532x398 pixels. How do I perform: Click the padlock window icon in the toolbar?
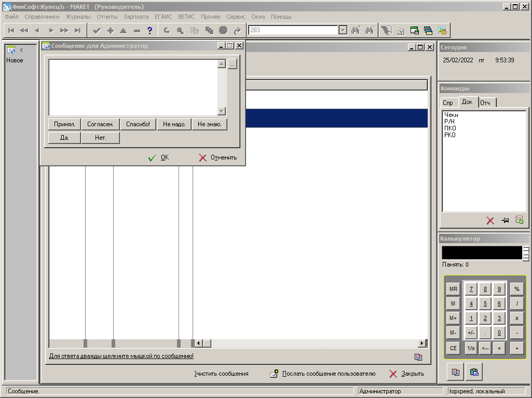(442, 31)
